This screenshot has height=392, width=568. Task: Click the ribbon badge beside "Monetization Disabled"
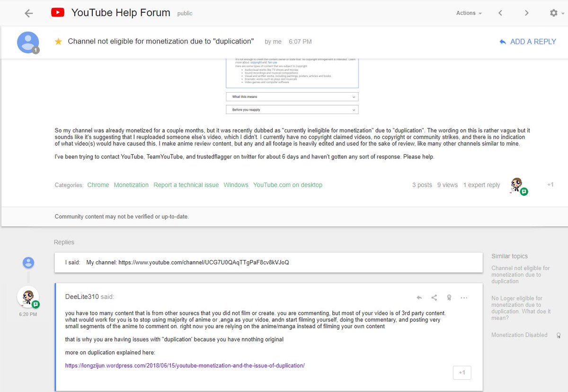pos(559,335)
